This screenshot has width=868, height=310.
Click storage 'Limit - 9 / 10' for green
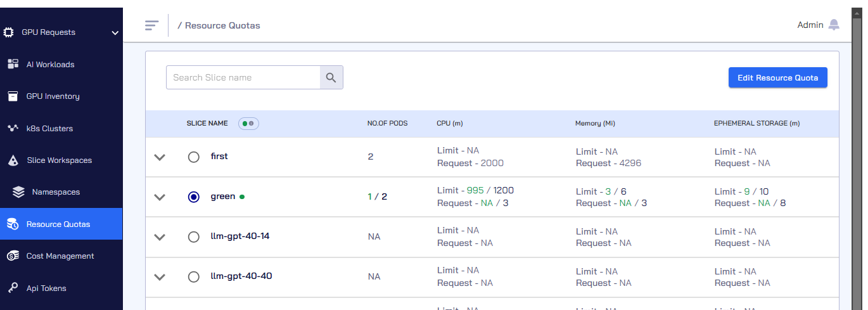[742, 191]
